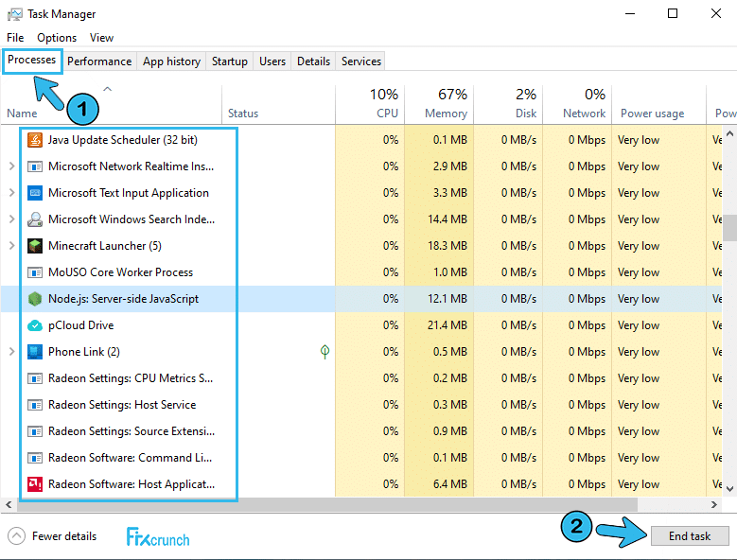Switch to the App history tab
The height and width of the screenshot is (560, 737).
[x=171, y=61]
